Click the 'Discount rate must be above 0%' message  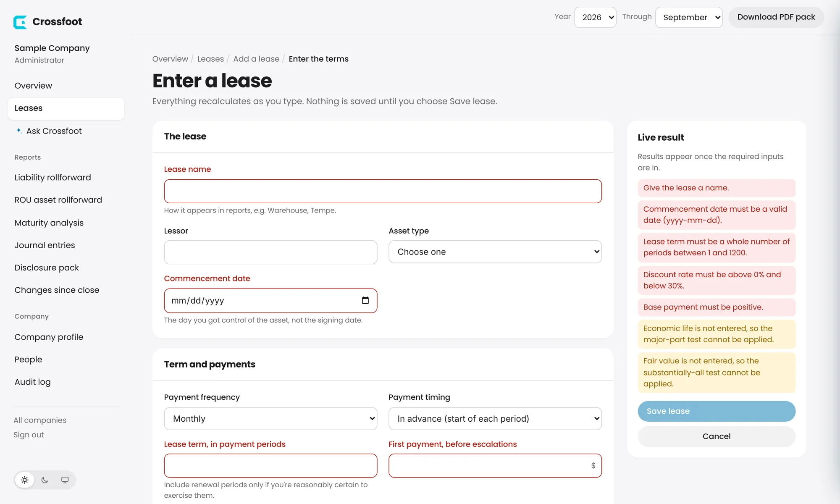point(716,280)
